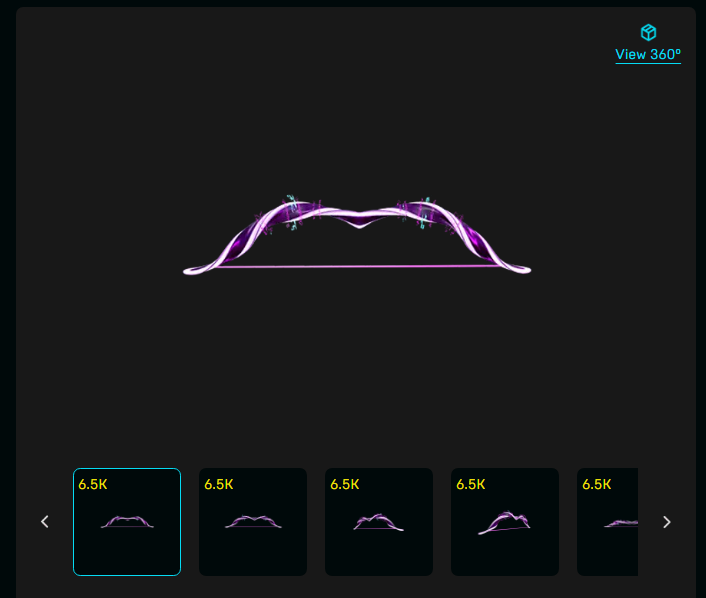Advance thumbnail carousel with right chevron
The height and width of the screenshot is (598, 706).
point(667,522)
